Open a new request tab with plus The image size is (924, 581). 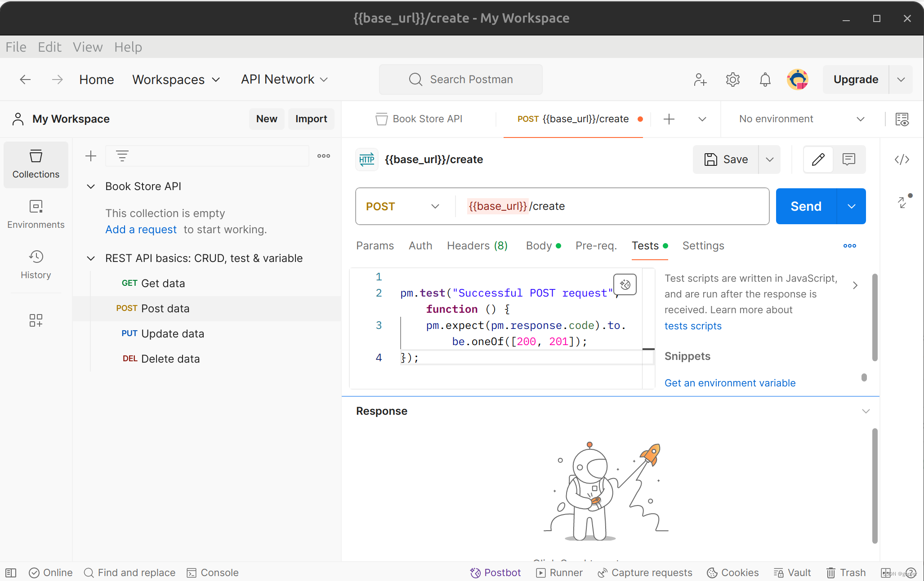(669, 119)
